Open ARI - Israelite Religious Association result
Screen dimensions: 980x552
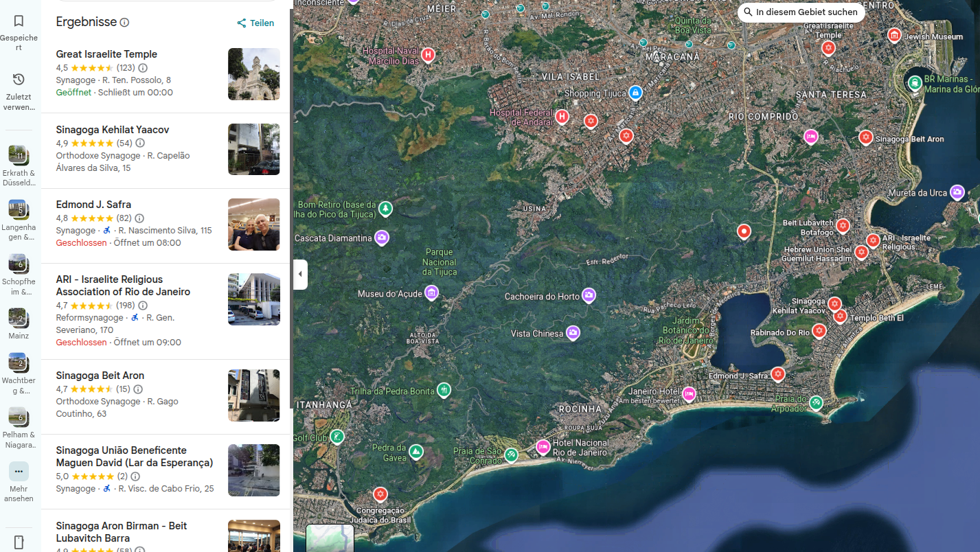pos(123,286)
